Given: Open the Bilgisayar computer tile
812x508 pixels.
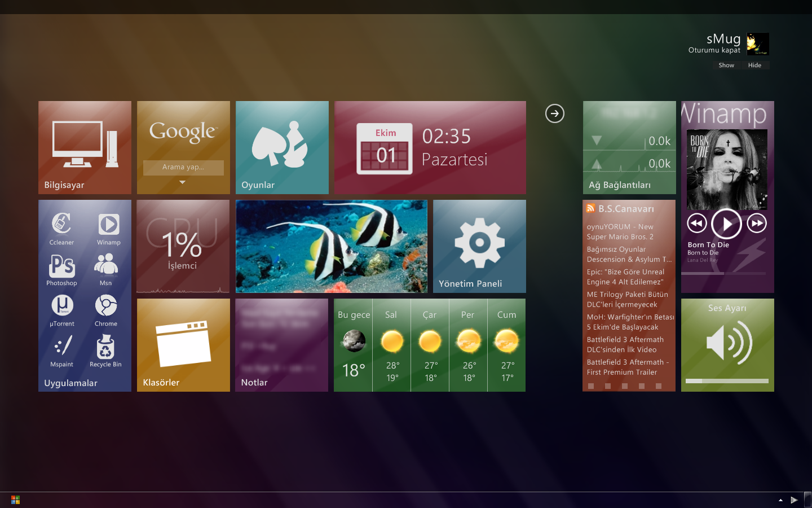Looking at the screenshot, I should click(x=85, y=147).
